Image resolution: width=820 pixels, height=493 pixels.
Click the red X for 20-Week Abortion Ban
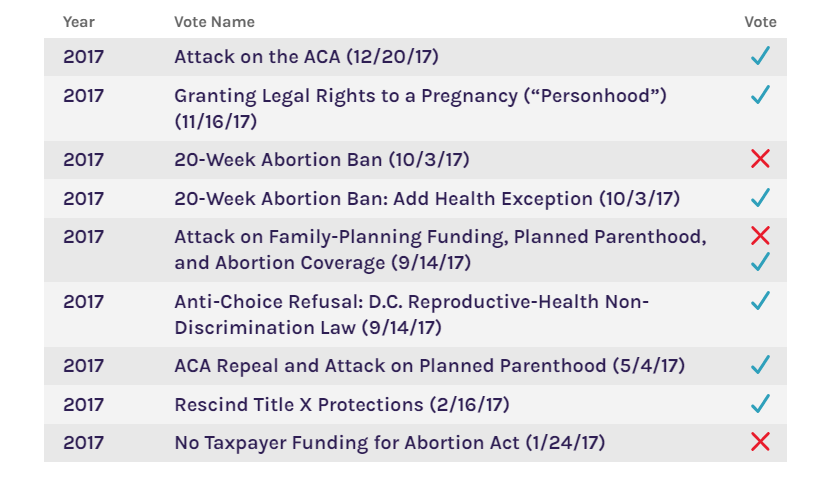coord(760,159)
